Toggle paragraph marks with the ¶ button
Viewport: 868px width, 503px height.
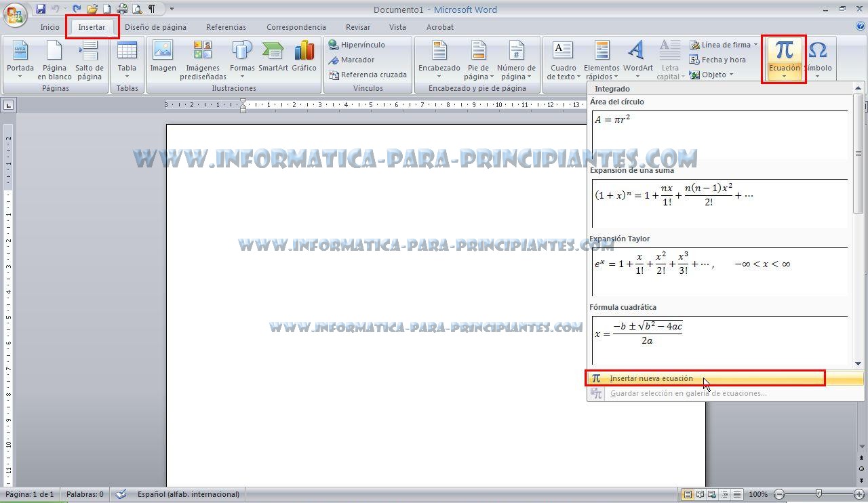click(x=153, y=7)
